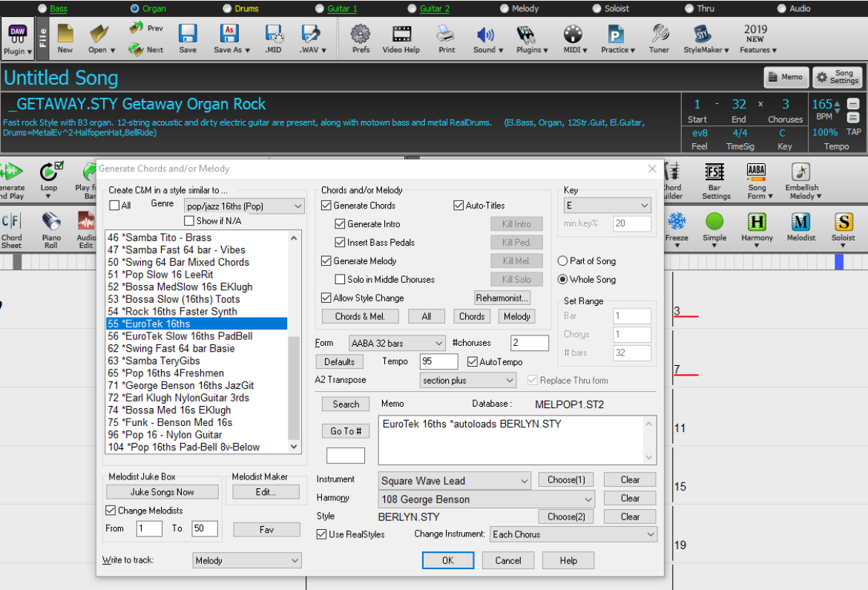Viewport: 868px width, 590px height.
Task: Open the Harmony 108 George Benson dropdown
Action: [x=487, y=499]
